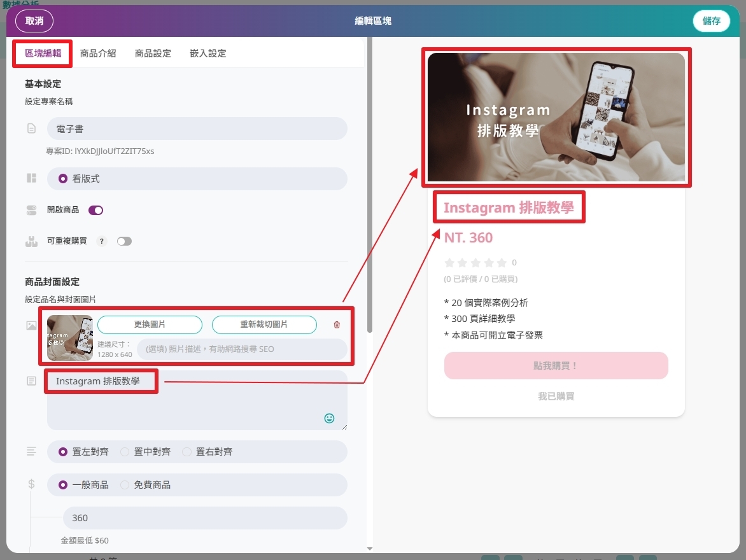The height and width of the screenshot is (560, 746).
Task: Click the 重新裁切圖片 button
Action: 264,325
